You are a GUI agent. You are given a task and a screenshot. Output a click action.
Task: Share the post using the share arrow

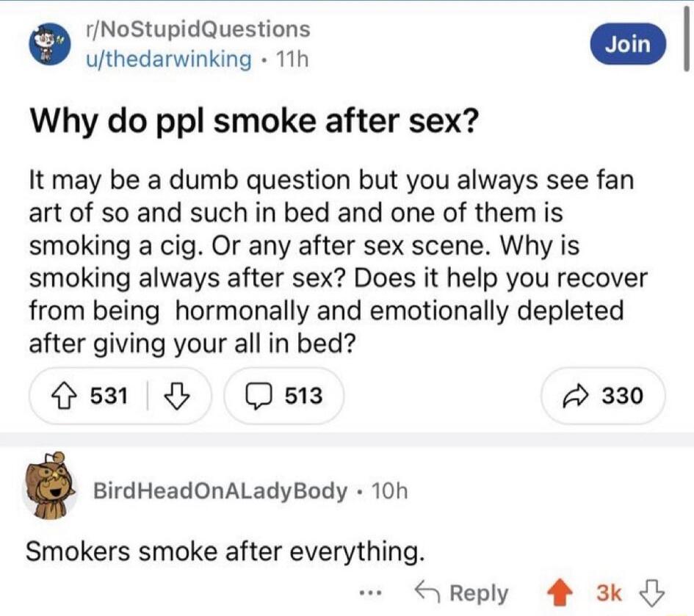pyautogui.click(x=603, y=396)
